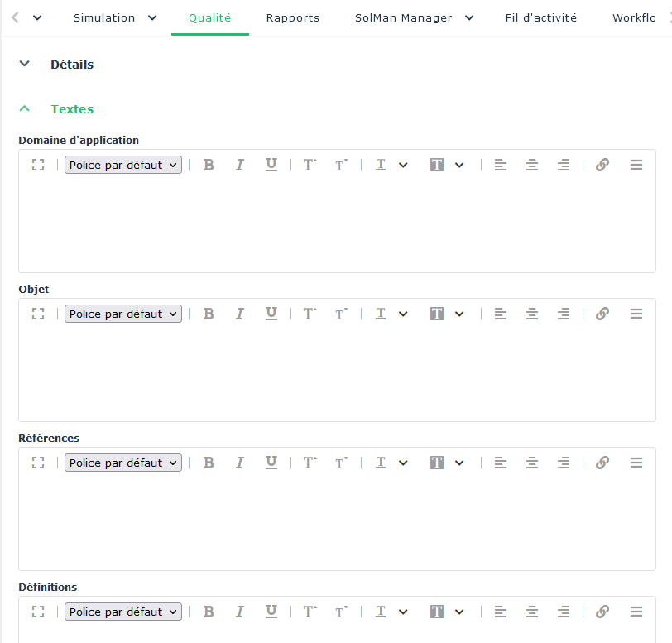This screenshot has width=672, height=643.
Task: Align text left in Définitions editor
Action: click(x=501, y=612)
